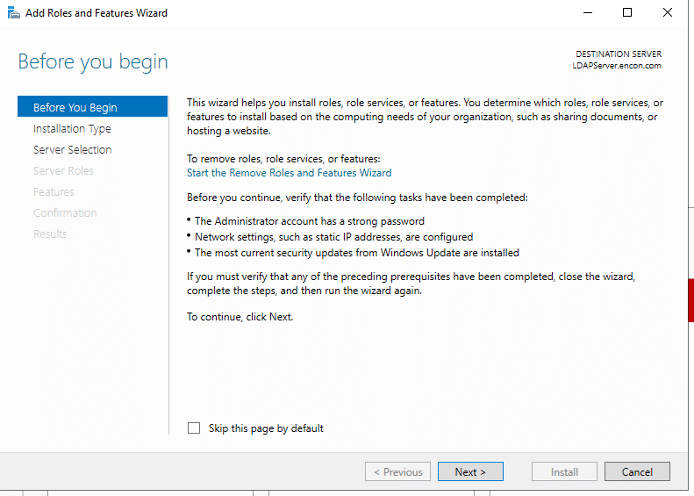
Task: Click the 'Before you begin' page heading
Action: tap(93, 62)
